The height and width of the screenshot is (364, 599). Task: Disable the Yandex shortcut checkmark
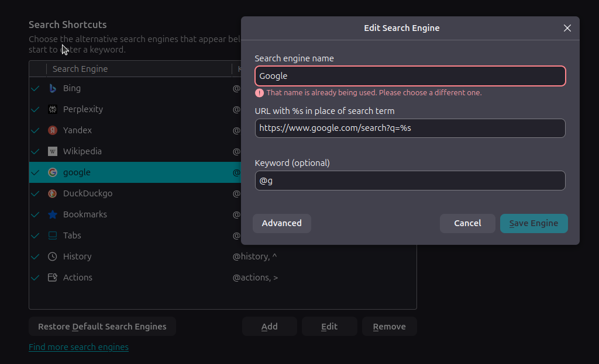pyautogui.click(x=35, y=130)
